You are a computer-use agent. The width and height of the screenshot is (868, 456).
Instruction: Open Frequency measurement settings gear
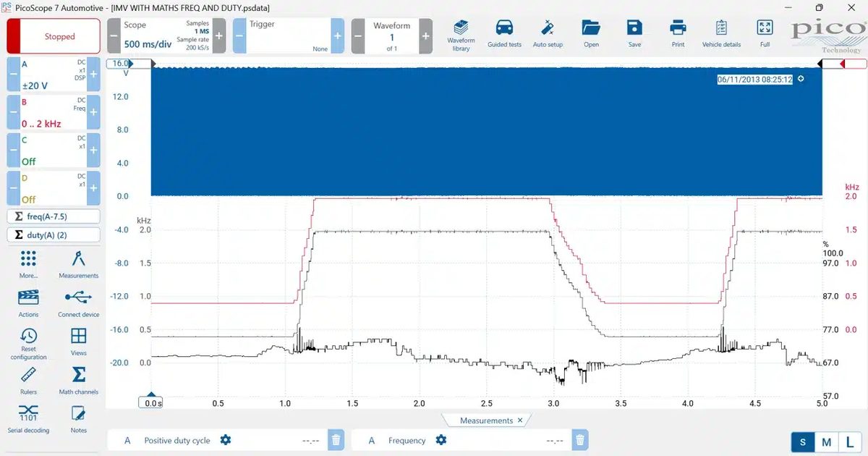click(x=441, y=440)
